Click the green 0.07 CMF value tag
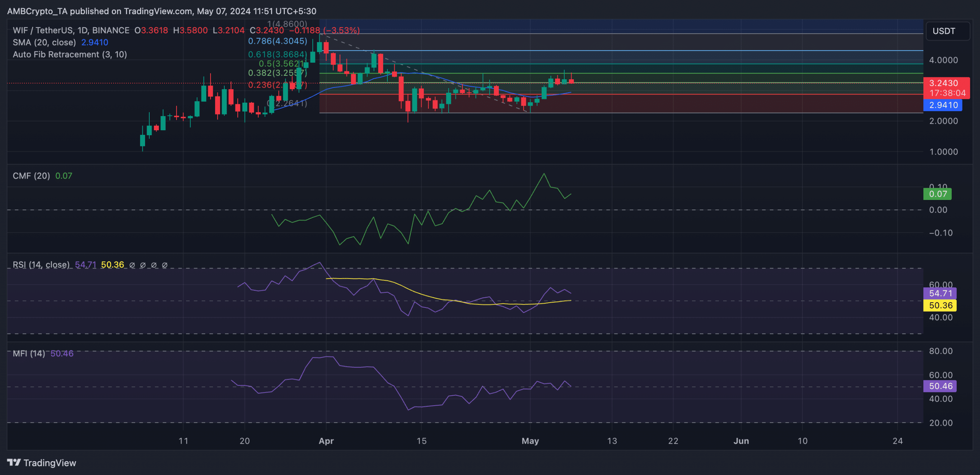980x475 pixels. coord(938,194)
